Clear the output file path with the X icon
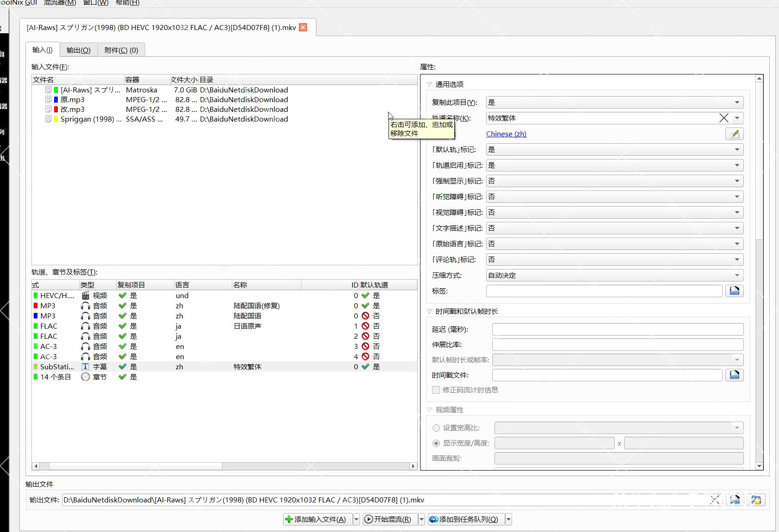The height and width of the screenshot is (532, 779). tap(715, 500)
